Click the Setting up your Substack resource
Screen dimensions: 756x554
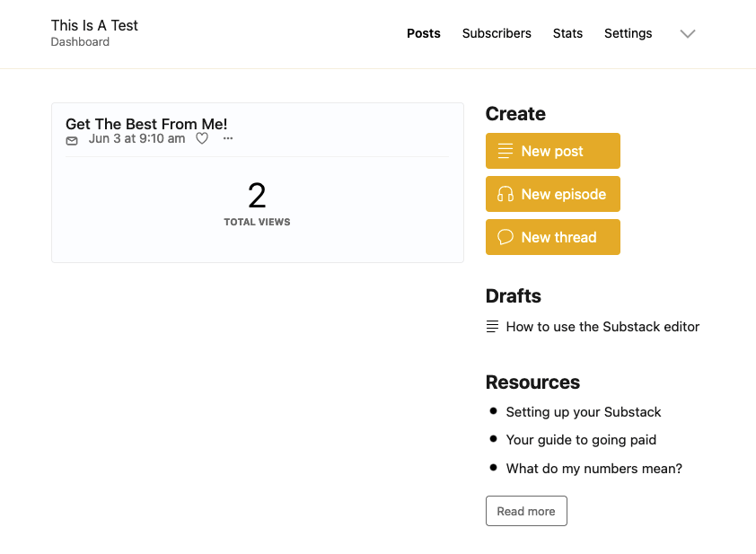[584, 411]
